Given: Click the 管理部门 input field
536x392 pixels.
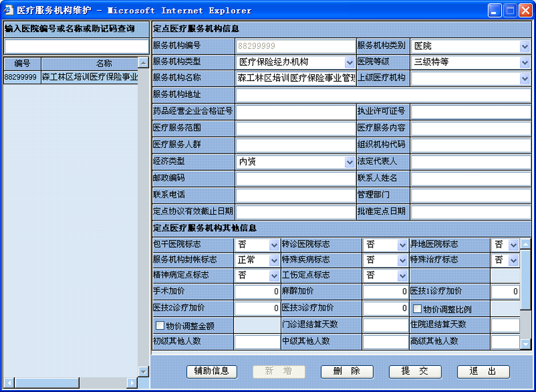Looking at the screenshot, I should click(x=471, y=196).
